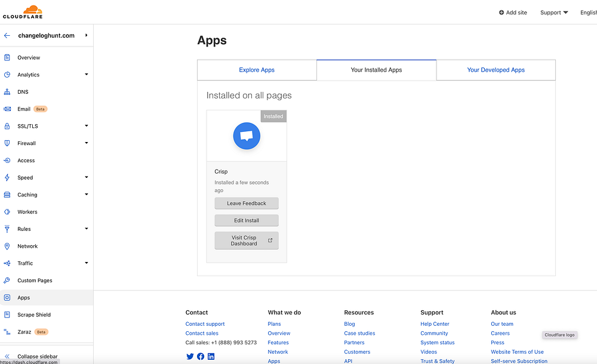Image resolution: width=597 pixels, height=364 pixels.
Task: Click the Speed lightning bolt icon
Action: click(x=7, y=177)
